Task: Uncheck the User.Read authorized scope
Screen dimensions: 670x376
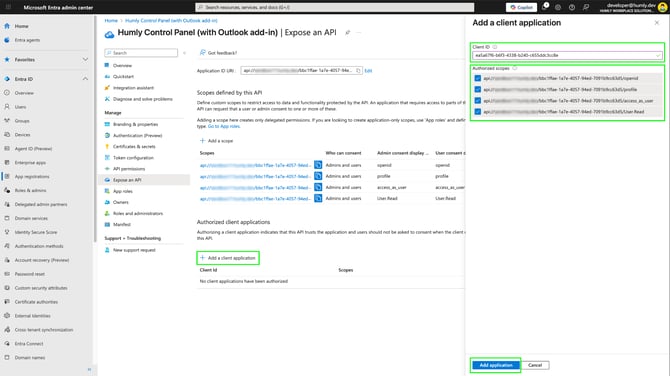Action: point(478,112)
